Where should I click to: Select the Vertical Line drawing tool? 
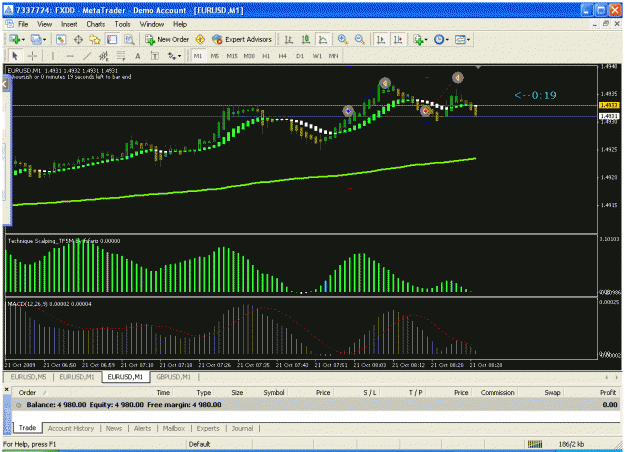53,56
